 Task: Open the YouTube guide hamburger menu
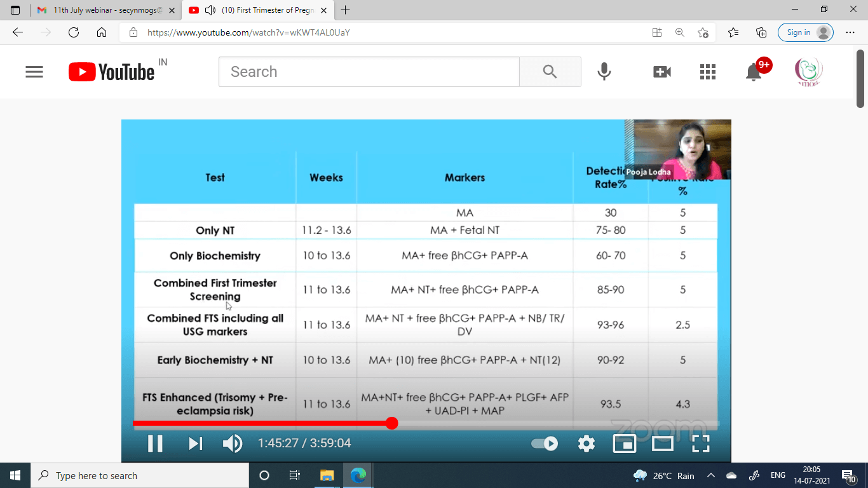tap(34, 72)
